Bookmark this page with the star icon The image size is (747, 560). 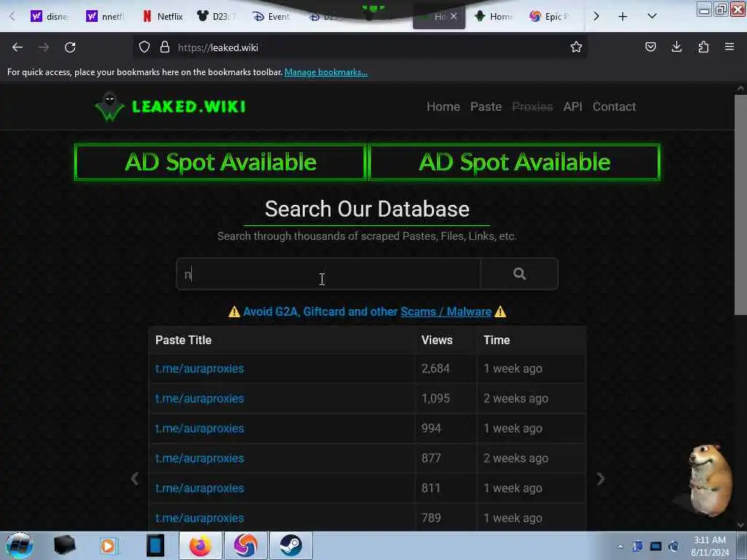[x=576, y=47]
